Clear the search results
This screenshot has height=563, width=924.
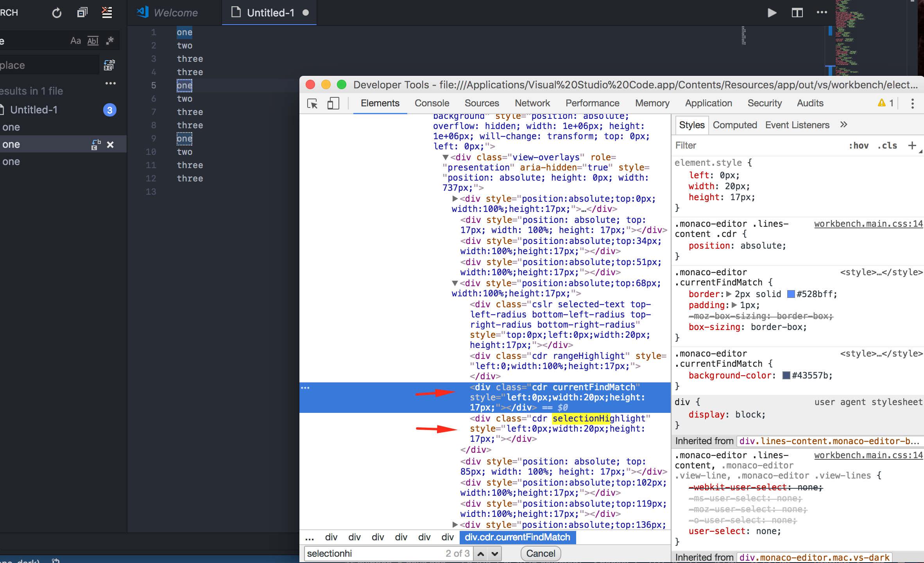pos(106,13)
